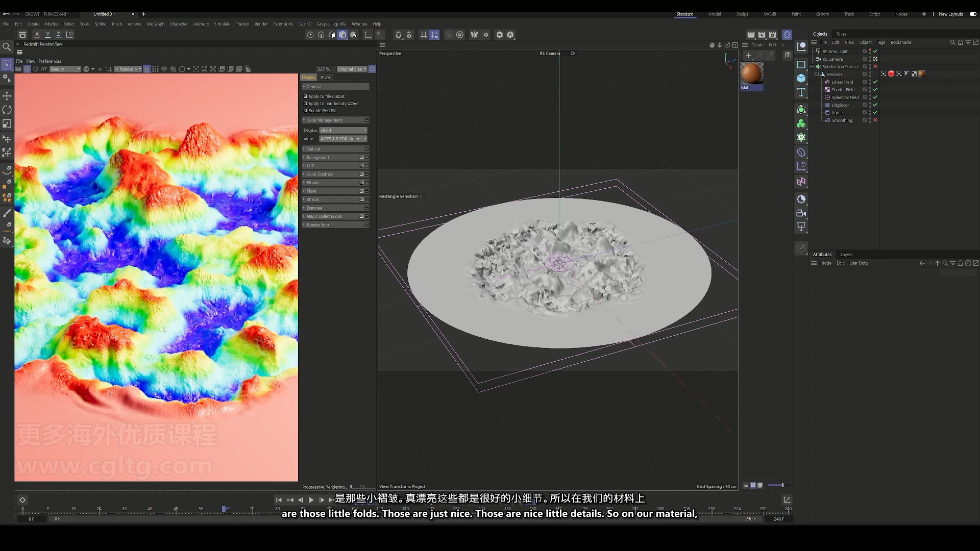This screenshot has height=551, width=980.
Task: Add a Cube primitive from the palette
Action: [x=801, y=78]
